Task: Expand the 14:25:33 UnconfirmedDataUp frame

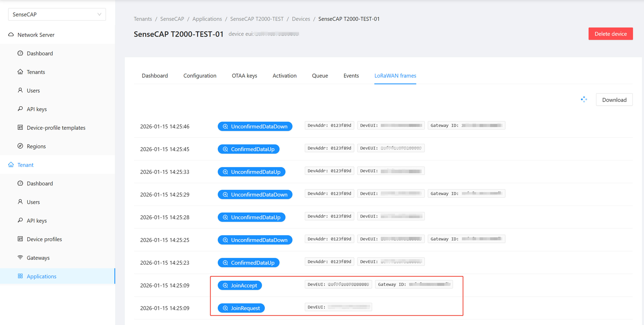Action: (251, 172)
